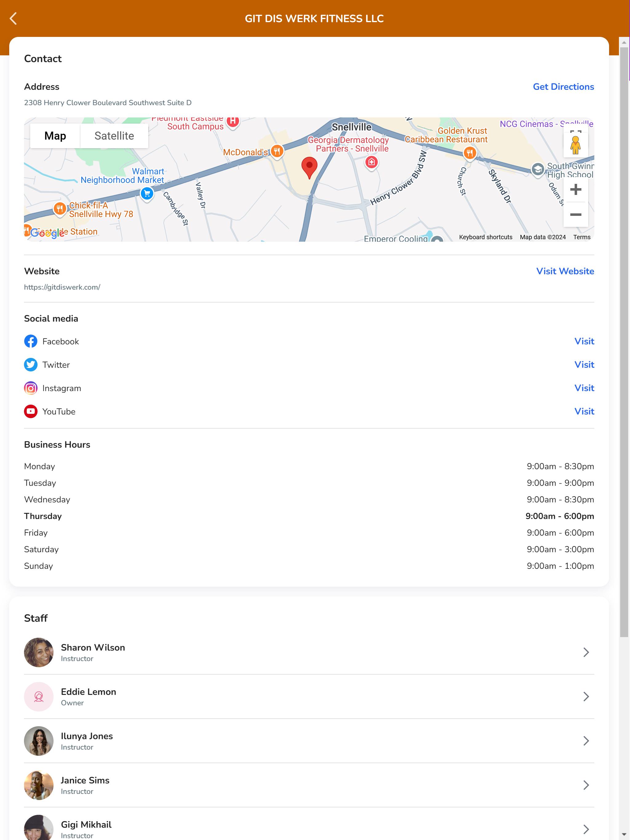Select the address text line
This screenshot has width=630, height=840.
pyautogui.click(x=108, y=102)
